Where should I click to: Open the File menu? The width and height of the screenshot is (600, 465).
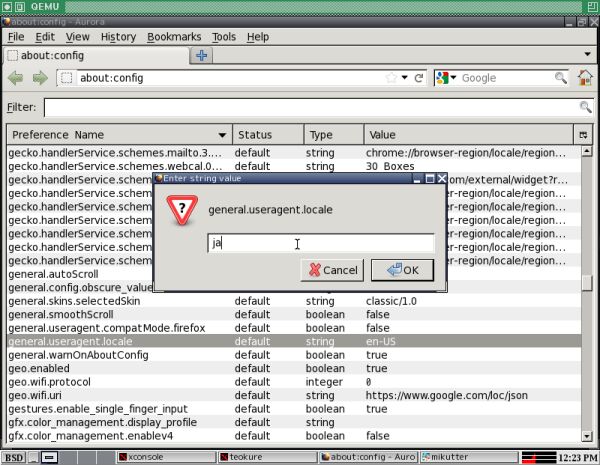pos(16,37)
